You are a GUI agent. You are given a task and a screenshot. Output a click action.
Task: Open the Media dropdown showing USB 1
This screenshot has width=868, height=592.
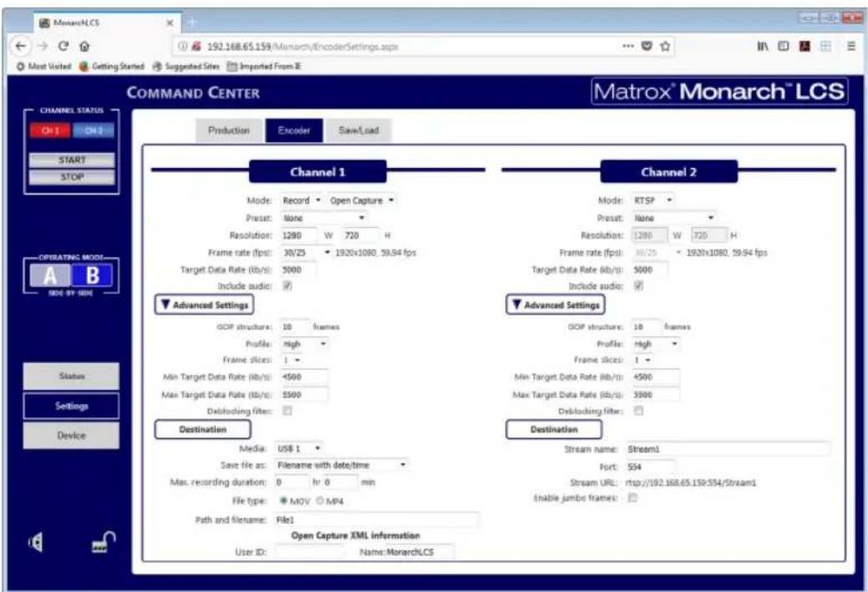[x=299, y=448]
